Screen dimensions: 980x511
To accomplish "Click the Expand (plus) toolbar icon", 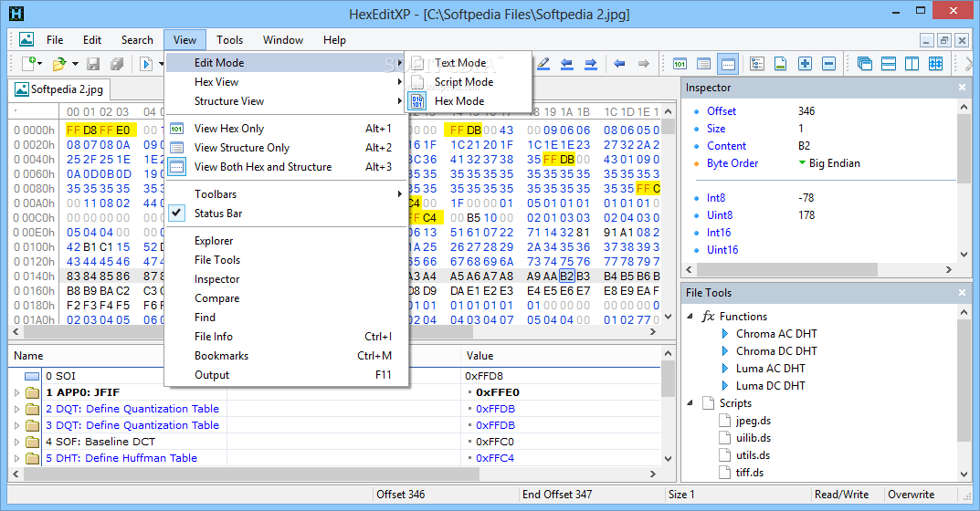I will [805, 63].
